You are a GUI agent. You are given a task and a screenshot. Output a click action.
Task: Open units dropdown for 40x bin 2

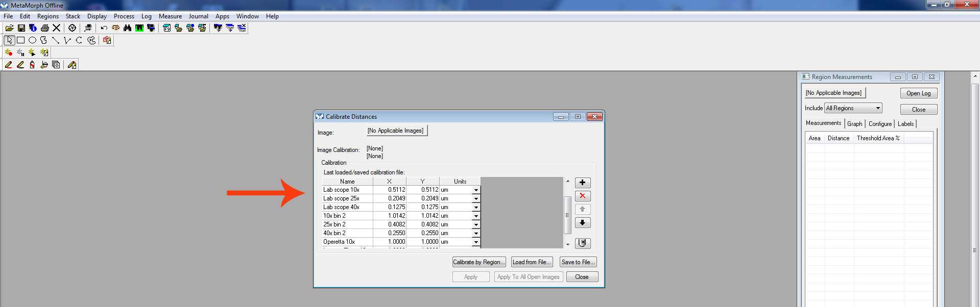tap(476, 234)
